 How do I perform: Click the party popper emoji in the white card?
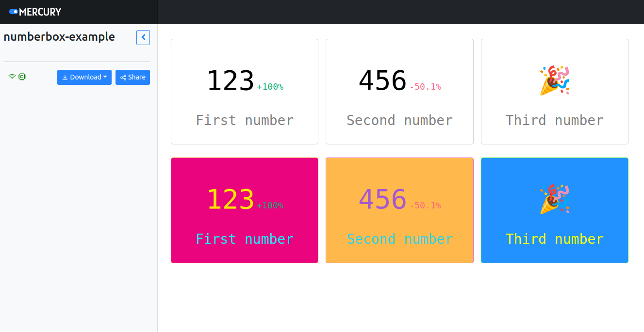pos(555,80)
